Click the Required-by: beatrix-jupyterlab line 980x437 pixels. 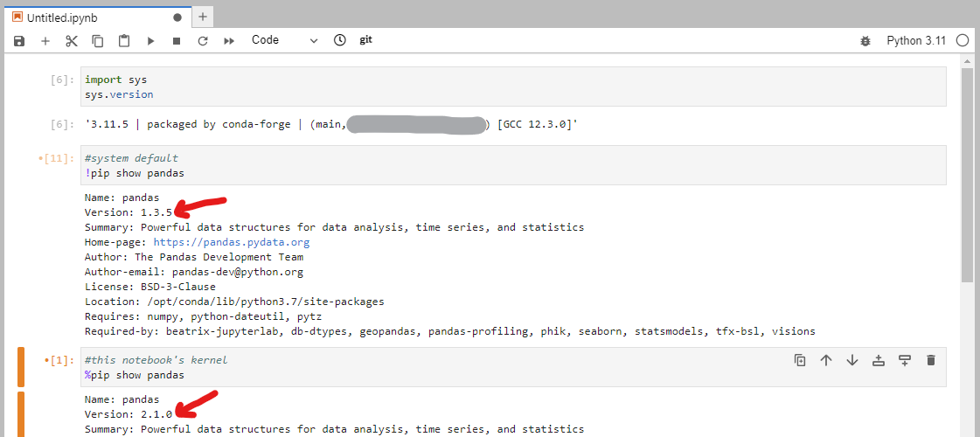(450, 331)
